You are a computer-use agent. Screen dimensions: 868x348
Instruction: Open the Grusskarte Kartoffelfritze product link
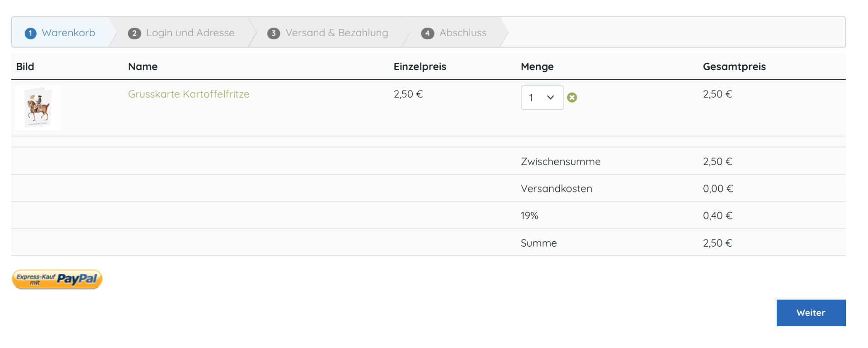(189, 94)
